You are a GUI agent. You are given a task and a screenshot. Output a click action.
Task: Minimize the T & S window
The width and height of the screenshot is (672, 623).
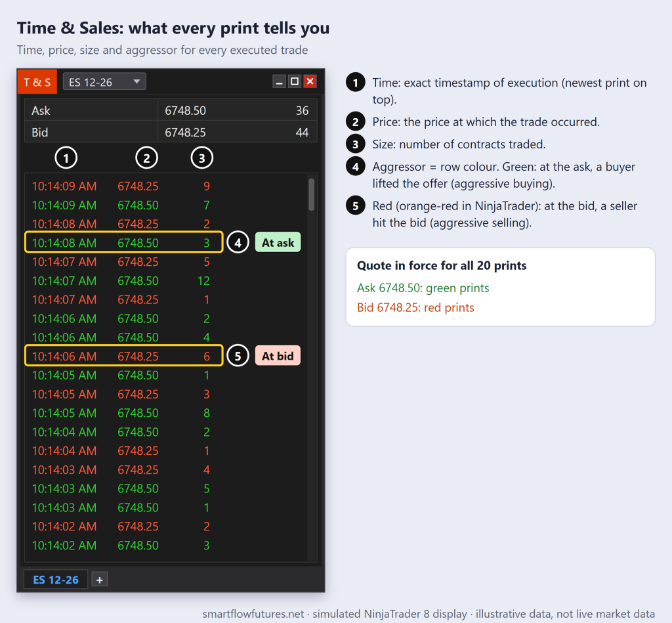tap(279, 81)
